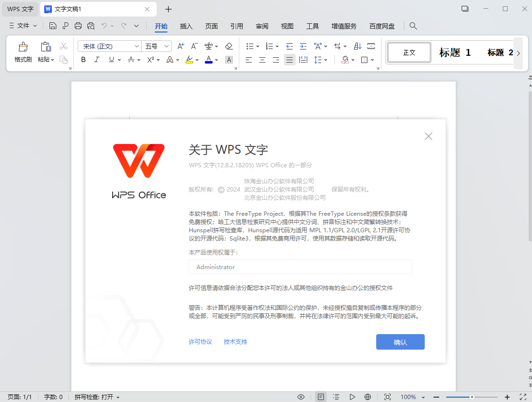The image size is (532, 402).
Task: Apply Strikethrough formatting icon
Action: tap(131, 60)
